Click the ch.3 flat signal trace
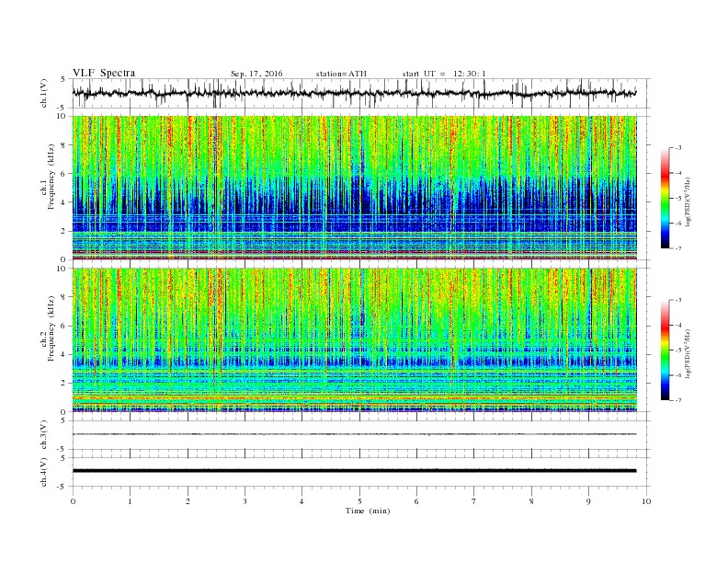 354,434
